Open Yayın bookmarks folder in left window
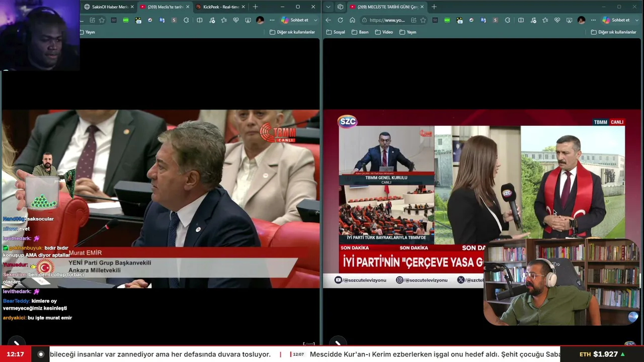Screen dimensions: 644x362 [x=87, y=32]
